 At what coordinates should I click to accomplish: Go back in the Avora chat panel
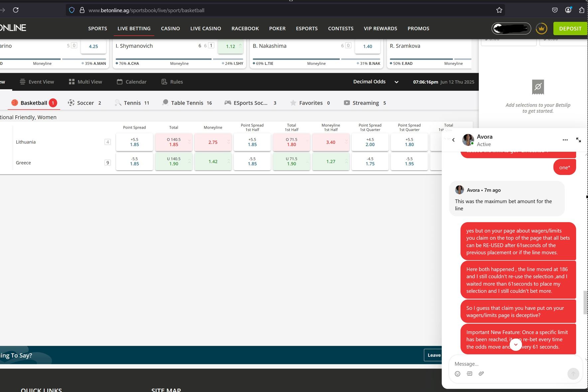[453, 140]
